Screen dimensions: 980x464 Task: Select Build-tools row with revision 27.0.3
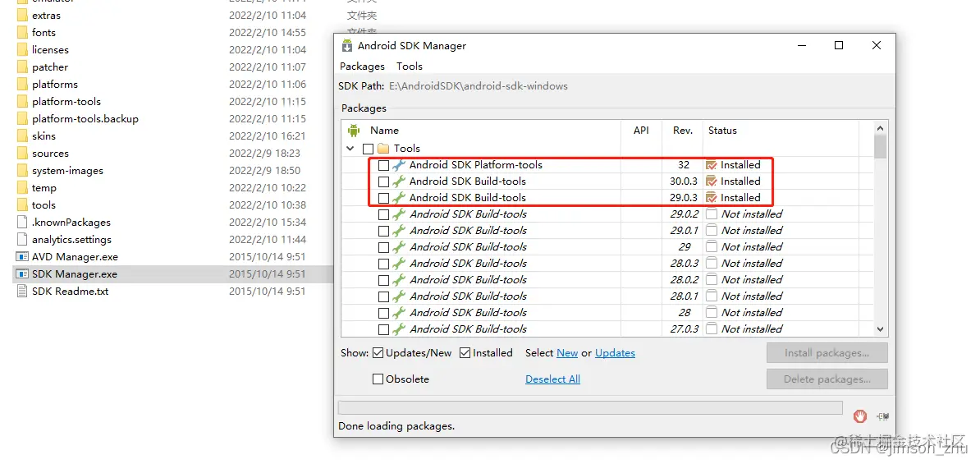tap(606, 329)
